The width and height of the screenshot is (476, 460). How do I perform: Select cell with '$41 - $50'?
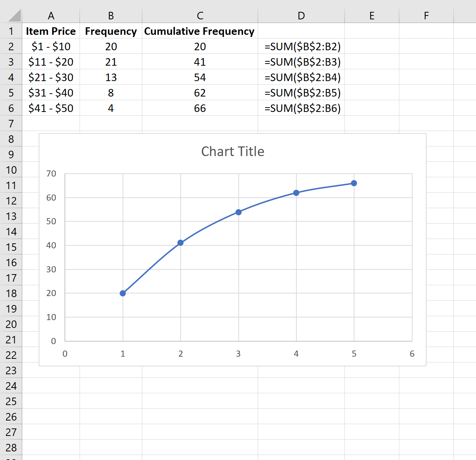click(x=51, y=108)
